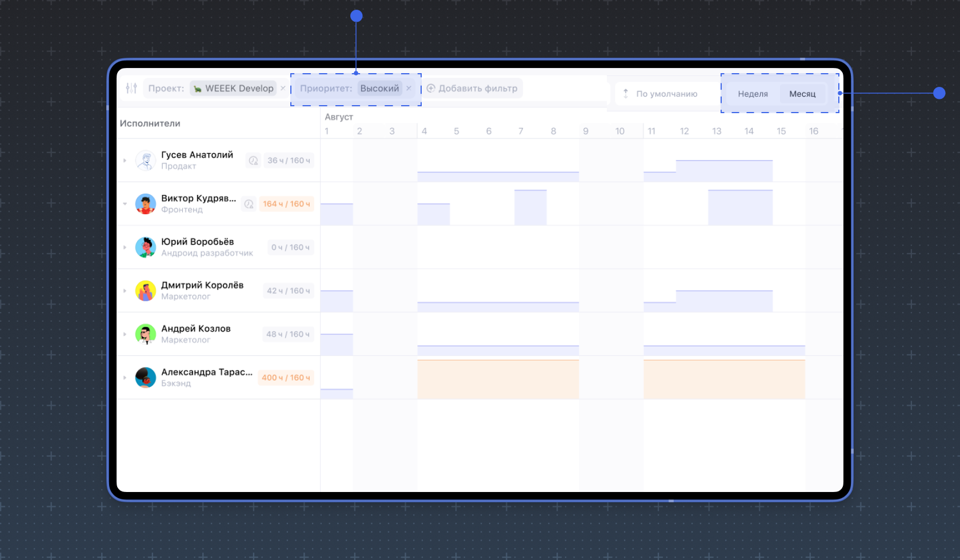Click Александра Тарас's avatar
Image resolution: width=960 pixels, height=560 pixels.
point(146,378)
